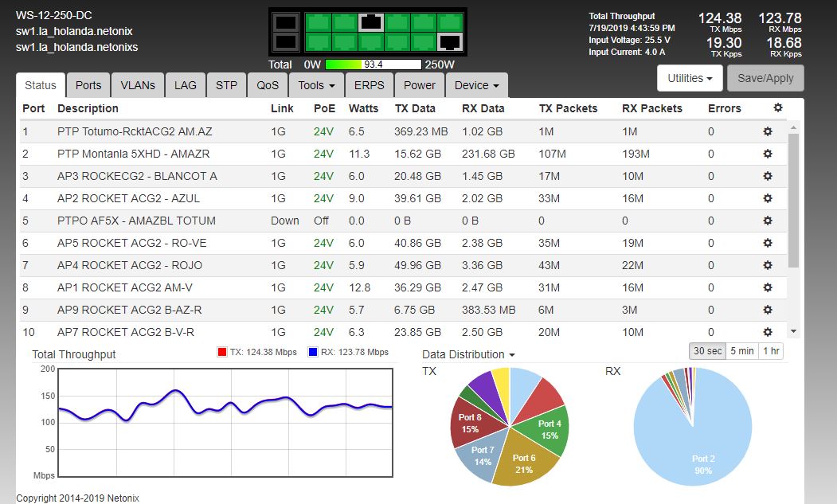This screenshot has width=837, height=504.
Task: Open the settings gear for port 2 Montanla row
Action: 768,154
